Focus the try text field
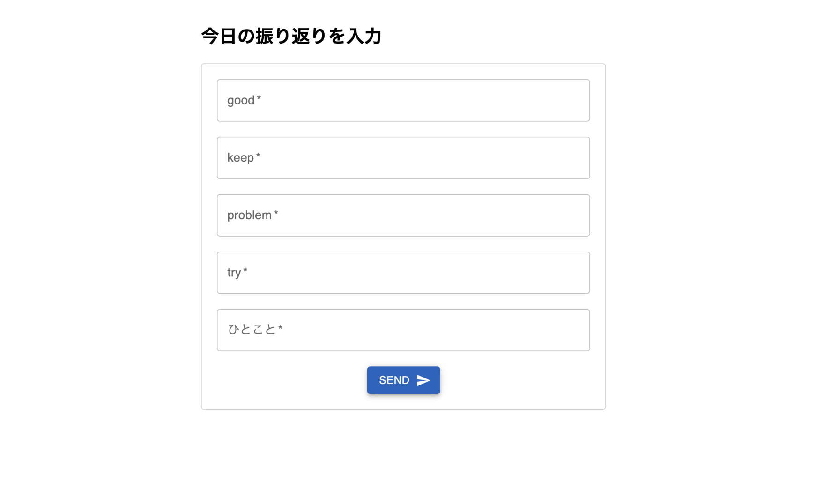The height and width of the screenshot is (504, 831). click(x=403, y=273)
